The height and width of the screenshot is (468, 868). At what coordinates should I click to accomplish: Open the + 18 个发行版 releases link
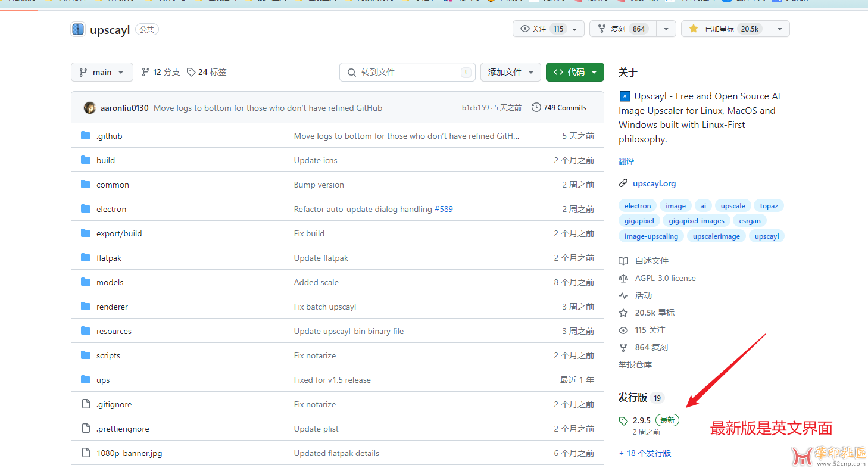[x=646, y=453]
